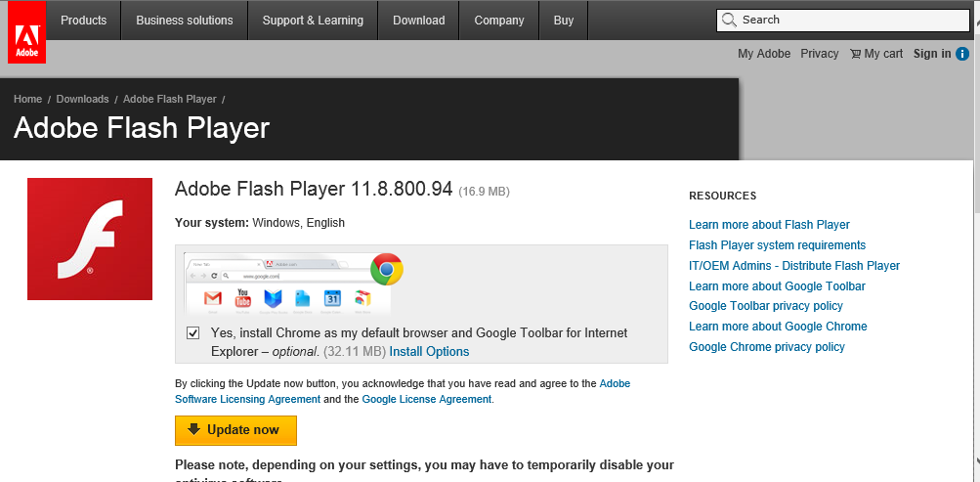Screen dimensions: 980x482
Task: Click the Google Chrome logo icon
Action: tap(387, 269)
